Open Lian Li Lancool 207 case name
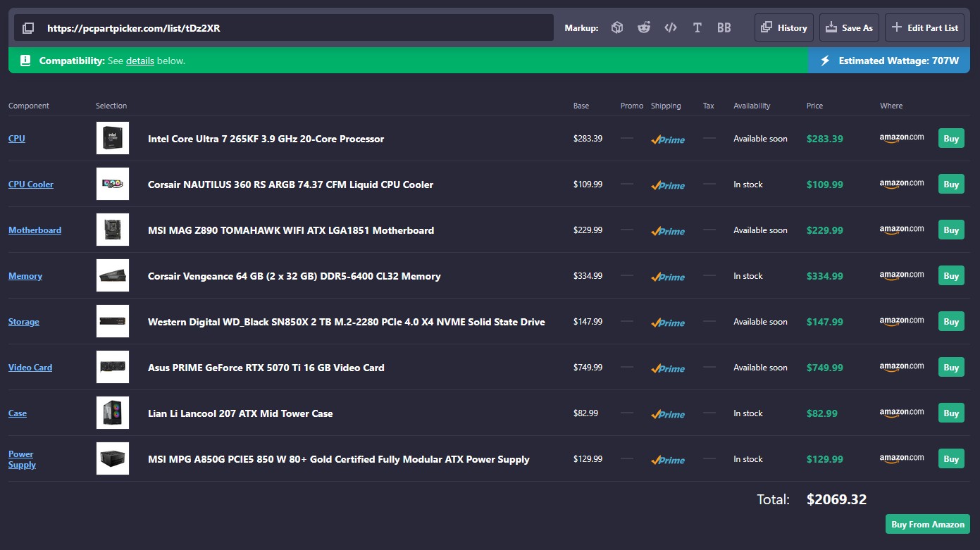Image resolution: width=980 pixels, height=550 pixels. (240, 413)
